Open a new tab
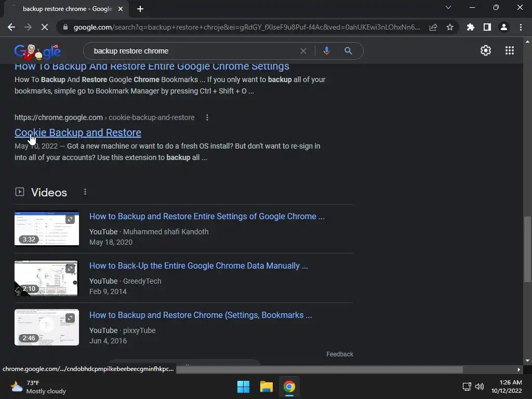This screenshot has width=532, height=399. (140, 9)
